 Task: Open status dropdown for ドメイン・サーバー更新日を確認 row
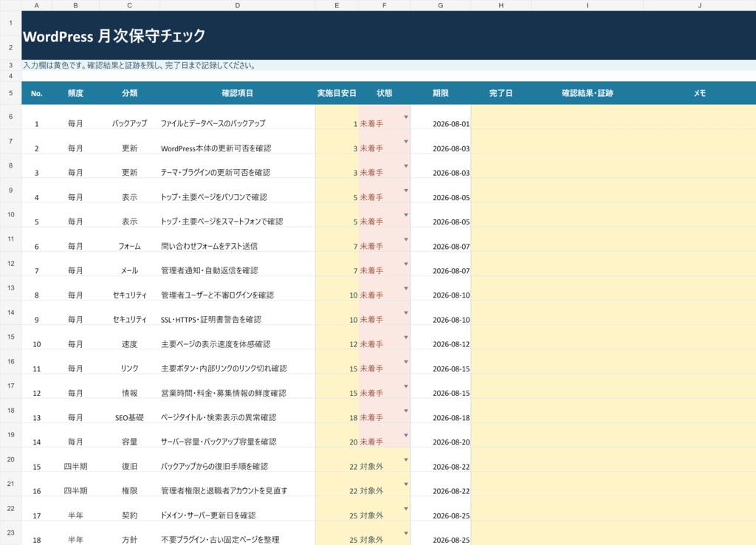[405, 509]
